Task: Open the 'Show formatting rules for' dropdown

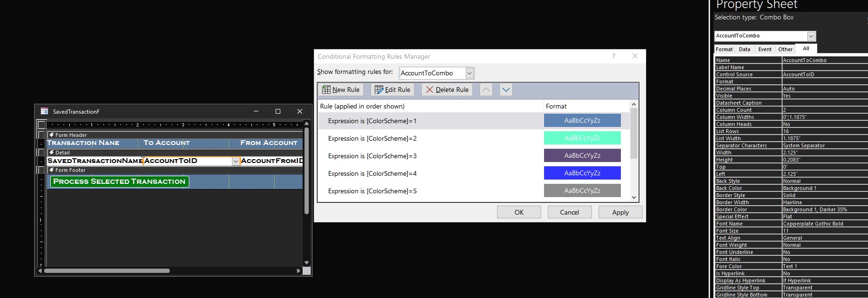Action: [x=469, y=73]
